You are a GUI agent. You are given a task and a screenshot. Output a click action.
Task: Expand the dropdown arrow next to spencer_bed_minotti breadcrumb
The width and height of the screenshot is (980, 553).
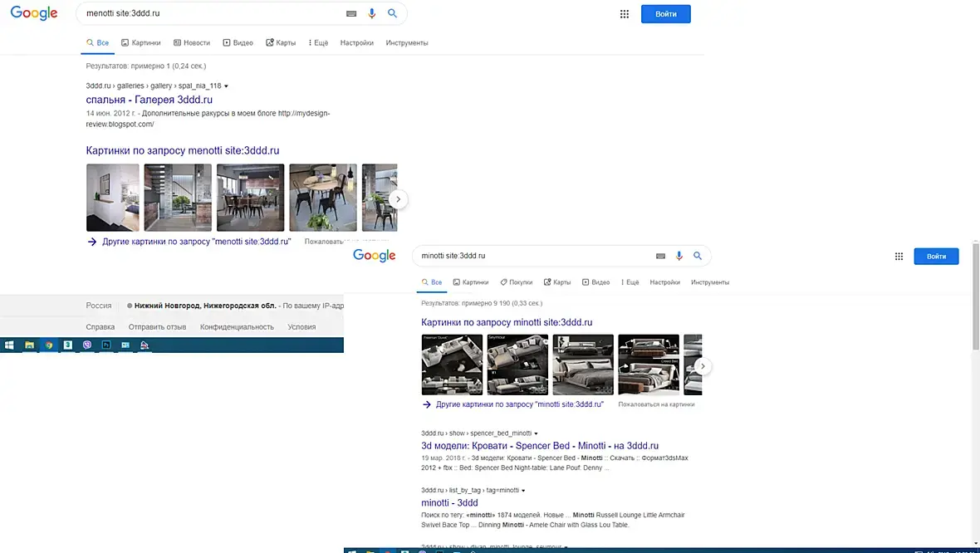[x=537, y=433]
